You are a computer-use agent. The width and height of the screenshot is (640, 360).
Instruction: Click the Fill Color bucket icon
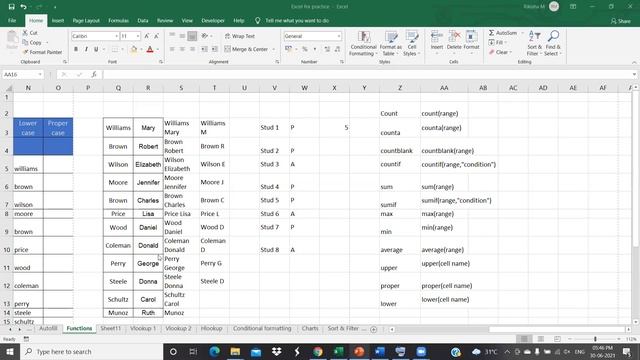pyautogui.click(x=134, y=49)
